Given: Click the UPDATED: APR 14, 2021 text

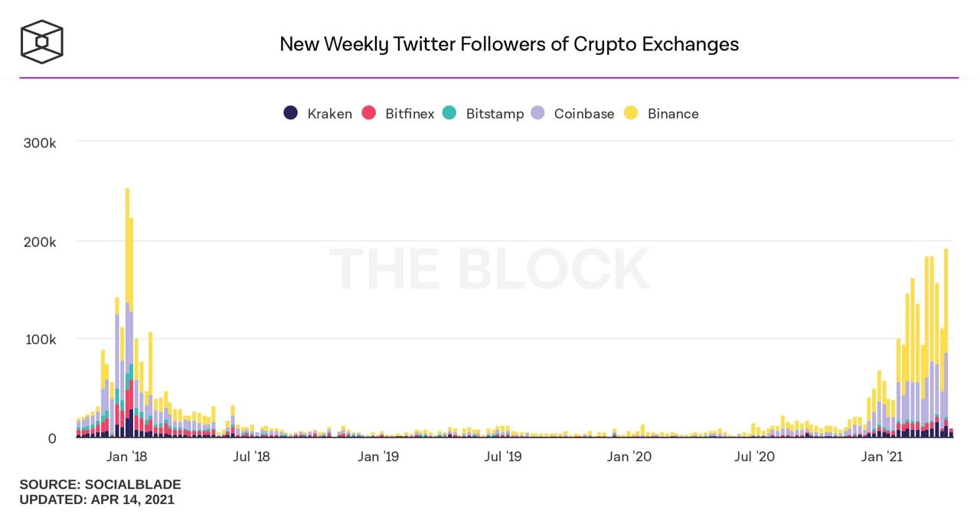Looking at the screenshot, I should (96, 500).
